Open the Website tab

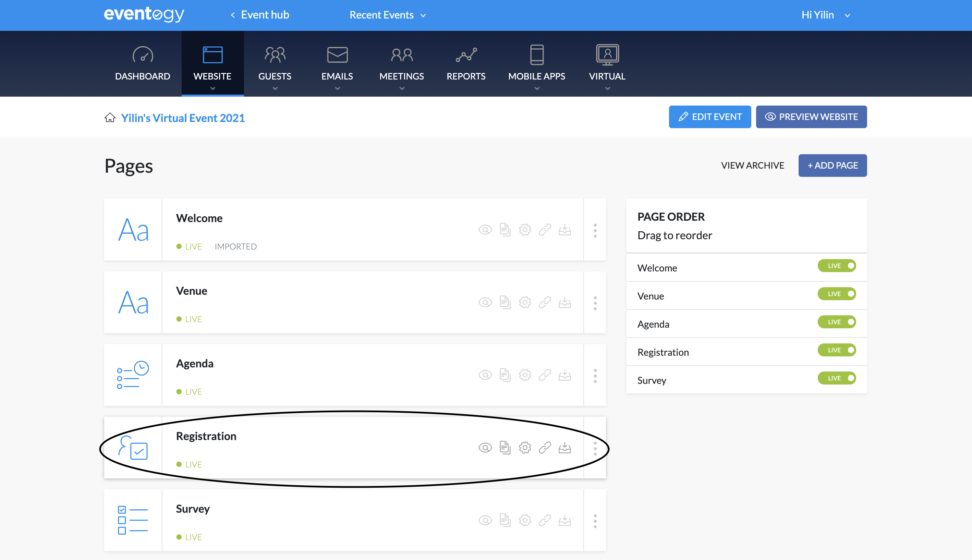pos(212,64)
